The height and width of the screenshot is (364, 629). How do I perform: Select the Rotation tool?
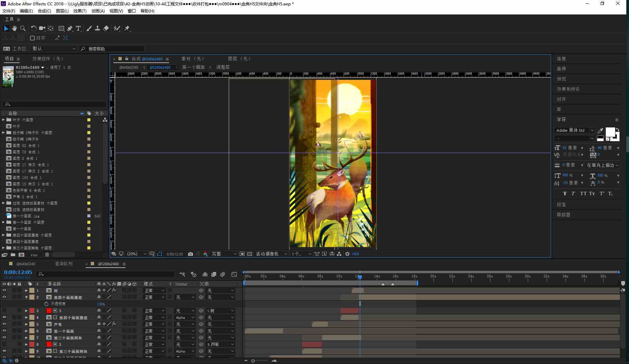click(33, 29)
